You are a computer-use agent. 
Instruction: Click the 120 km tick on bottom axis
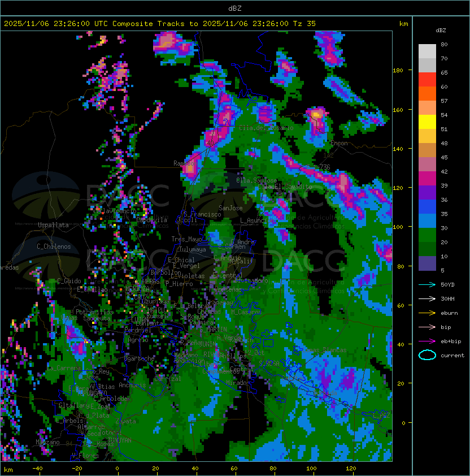coord(351,469)
